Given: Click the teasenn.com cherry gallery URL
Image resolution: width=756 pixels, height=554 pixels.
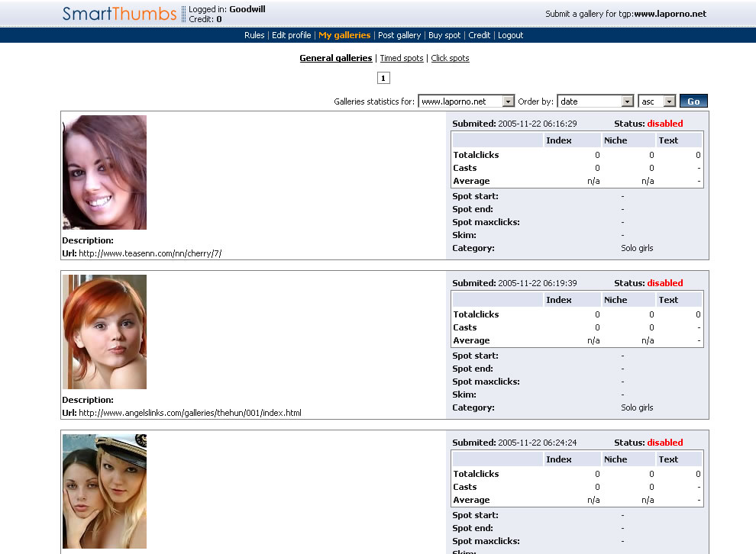Looking at the screenshot, I should pos(150,253).
